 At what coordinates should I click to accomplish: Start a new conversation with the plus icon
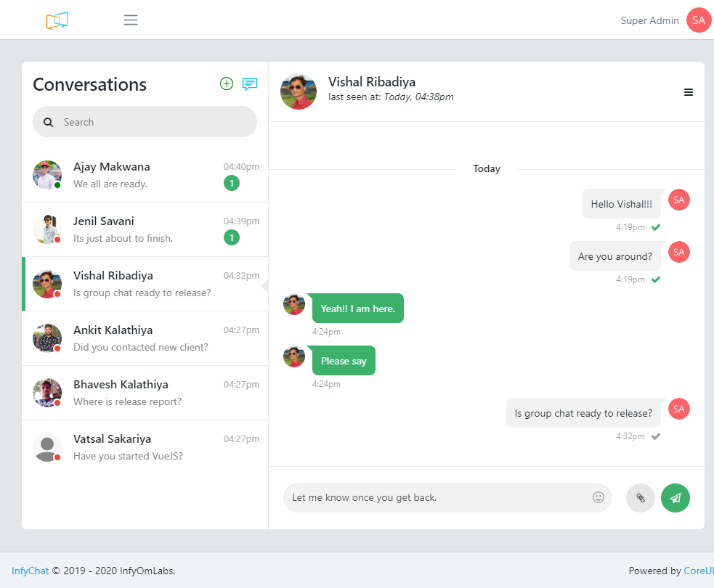pyautogui.click(x=226, y=83)
